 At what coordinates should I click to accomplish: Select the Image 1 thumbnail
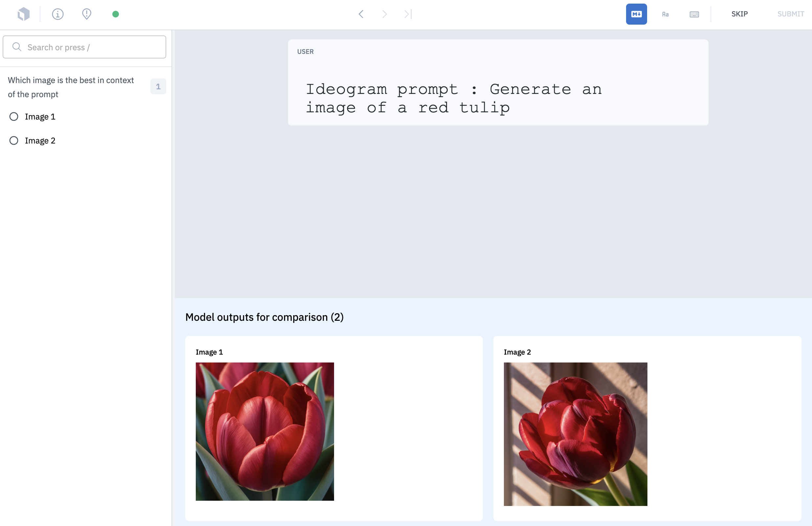[x=264, y=431]
